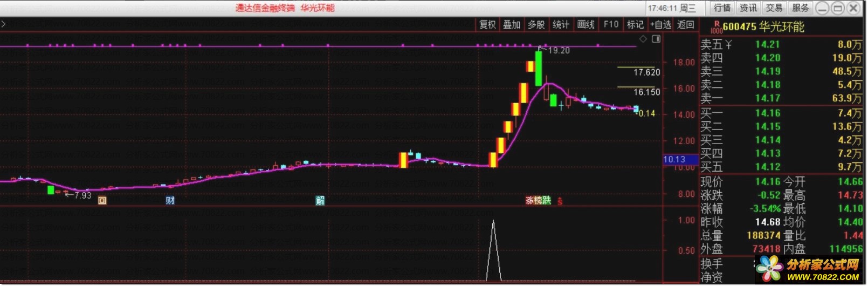Click the ¥ symbol next to 卖五
The height and width of the screenshot is (286, 868).
(x=728, y=44)
